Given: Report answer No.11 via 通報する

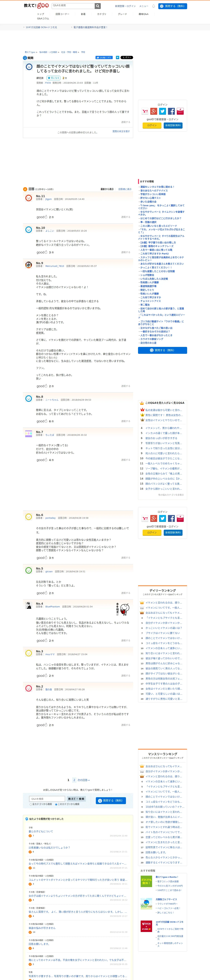Looking at the screenshot, I should coord(125,217).
